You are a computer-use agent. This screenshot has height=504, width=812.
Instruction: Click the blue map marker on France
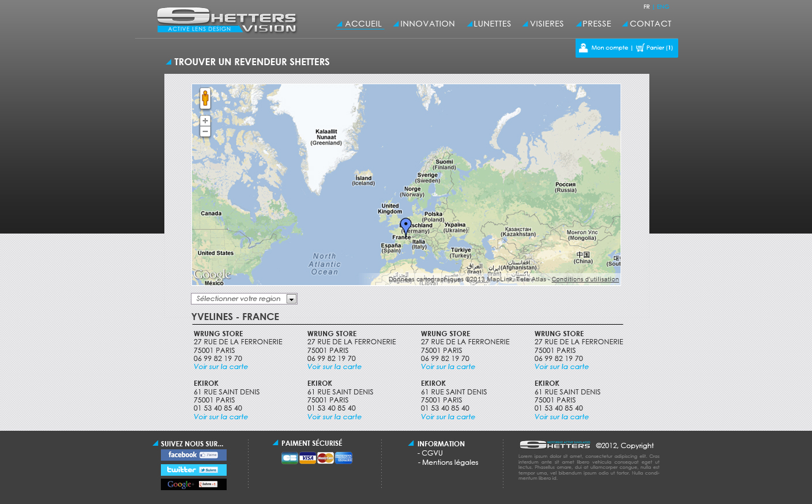pyautogui.click(x=405, y=225)
